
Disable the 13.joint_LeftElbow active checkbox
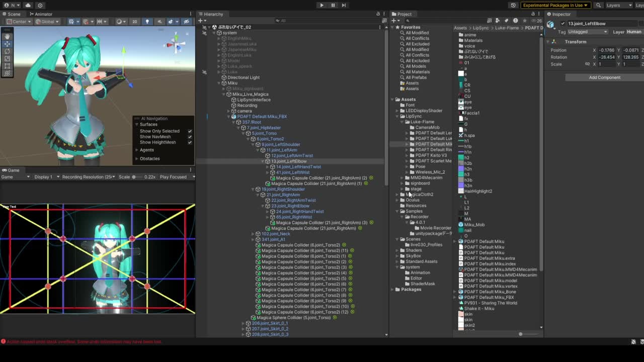point(563,24)
